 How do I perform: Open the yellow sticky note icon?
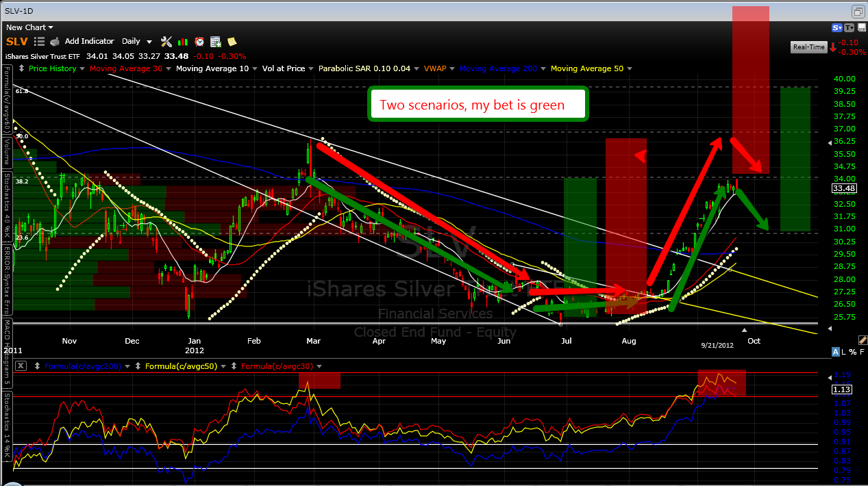click(x=232, y=41)
